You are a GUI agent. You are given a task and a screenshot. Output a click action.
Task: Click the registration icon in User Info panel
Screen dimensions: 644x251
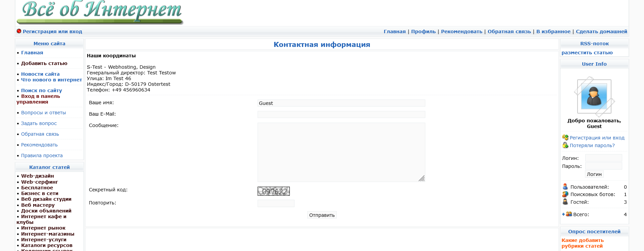tap(565, 137)
